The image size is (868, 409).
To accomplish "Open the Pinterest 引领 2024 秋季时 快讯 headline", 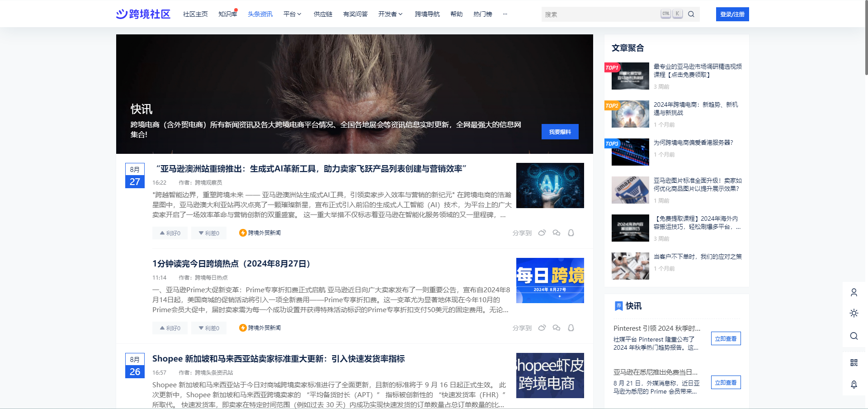I will [x=657, y=328].
